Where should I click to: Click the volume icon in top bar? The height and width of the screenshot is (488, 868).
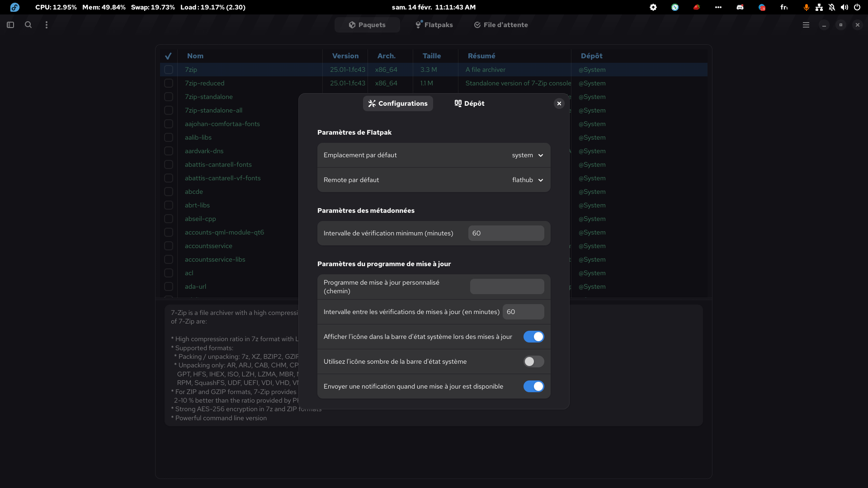coord(844,7)
